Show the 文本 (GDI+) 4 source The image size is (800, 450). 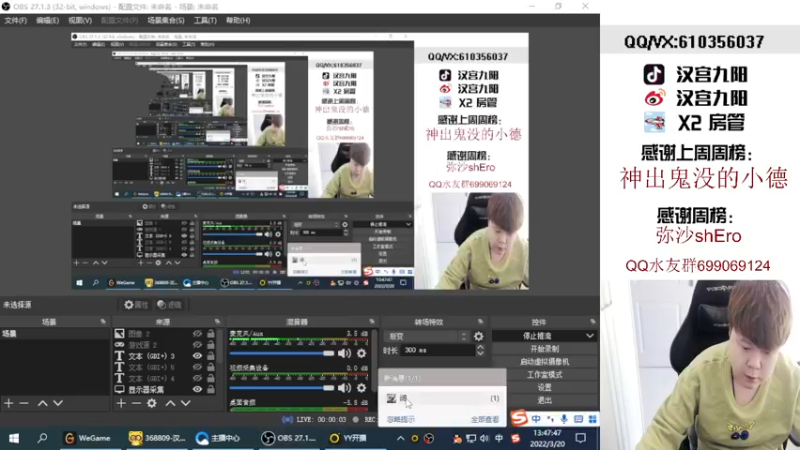[x=197, y=379]
